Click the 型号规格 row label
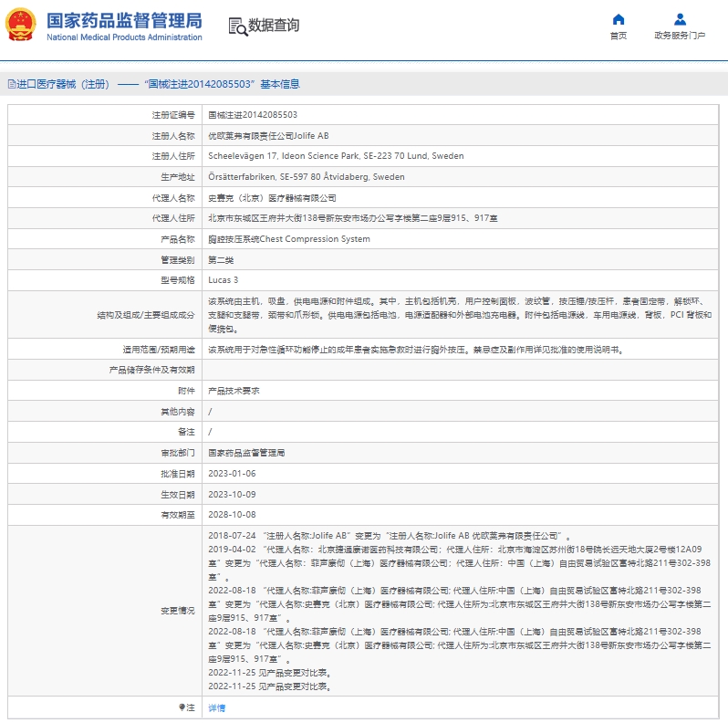This screenshot has height=723, width=728. 178,280
